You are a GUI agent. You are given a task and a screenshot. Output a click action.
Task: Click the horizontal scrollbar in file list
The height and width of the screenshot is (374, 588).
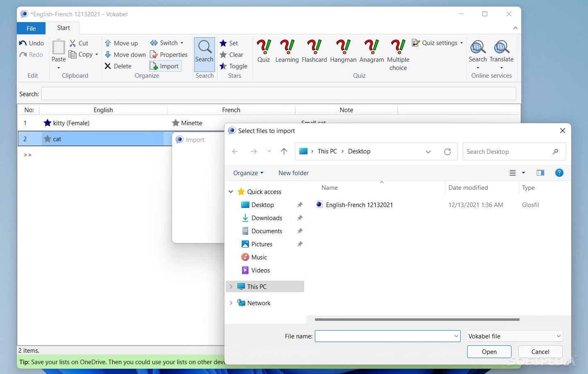[x=417, y=320]
